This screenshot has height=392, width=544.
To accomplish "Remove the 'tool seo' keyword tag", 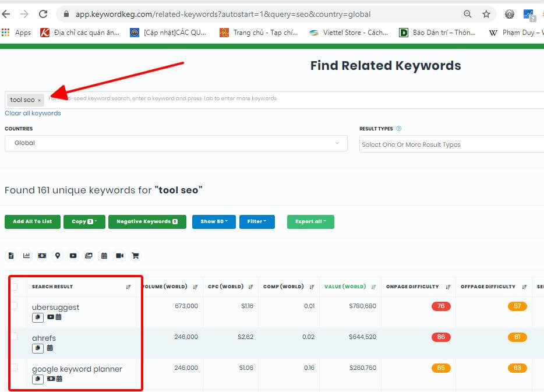I will 39,100.
